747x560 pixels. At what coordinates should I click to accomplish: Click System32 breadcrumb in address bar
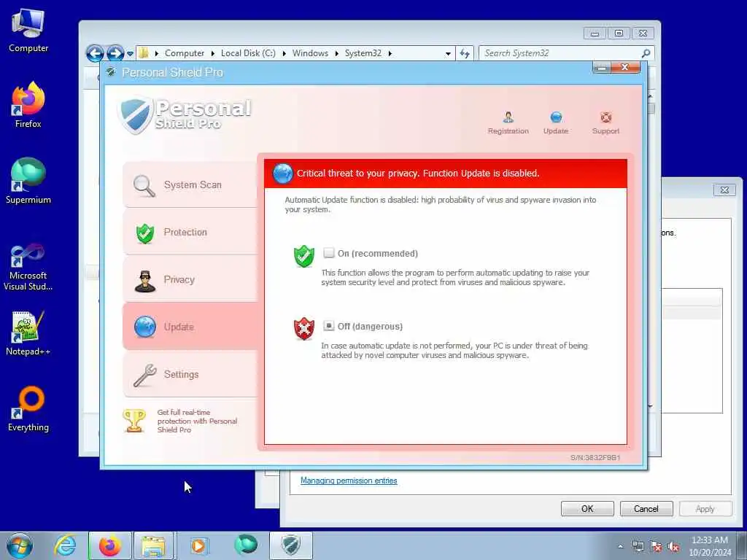pos(363,53)
